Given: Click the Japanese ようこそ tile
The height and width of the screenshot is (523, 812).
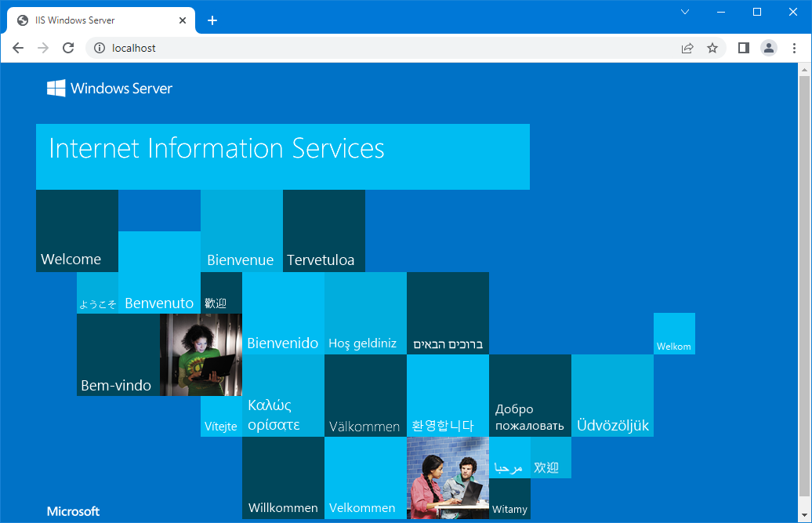Looking at the screenshot, I should [x=98, y=293].
